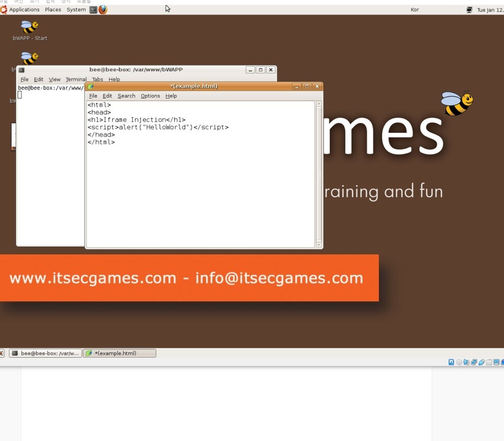
Task: Click the USB device indicator in VirtualBox status bar
Action: (482, 362)
